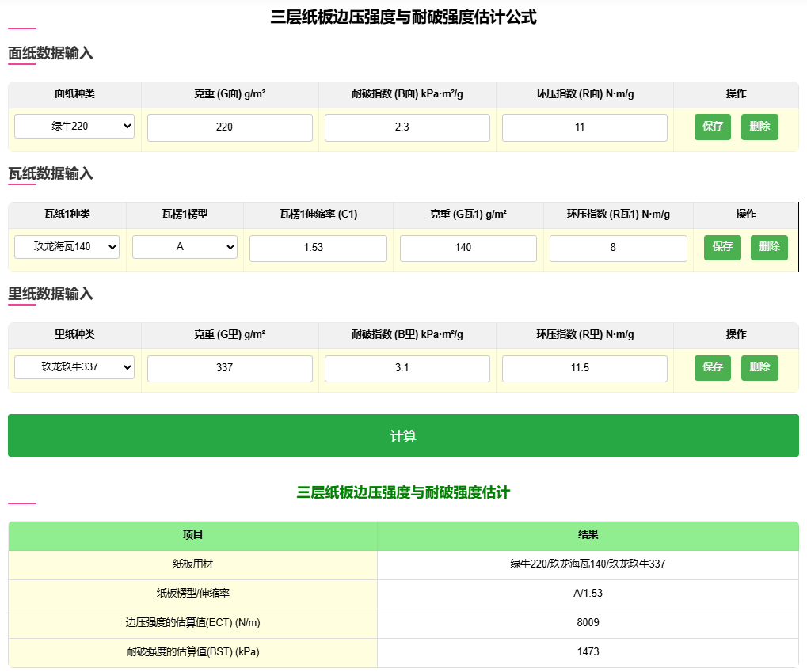This screenshot has width=807, height=672.
Task: Open the 里纸种类 dropdown showing 玖龙玖牛337
Action: click(74, 367)
